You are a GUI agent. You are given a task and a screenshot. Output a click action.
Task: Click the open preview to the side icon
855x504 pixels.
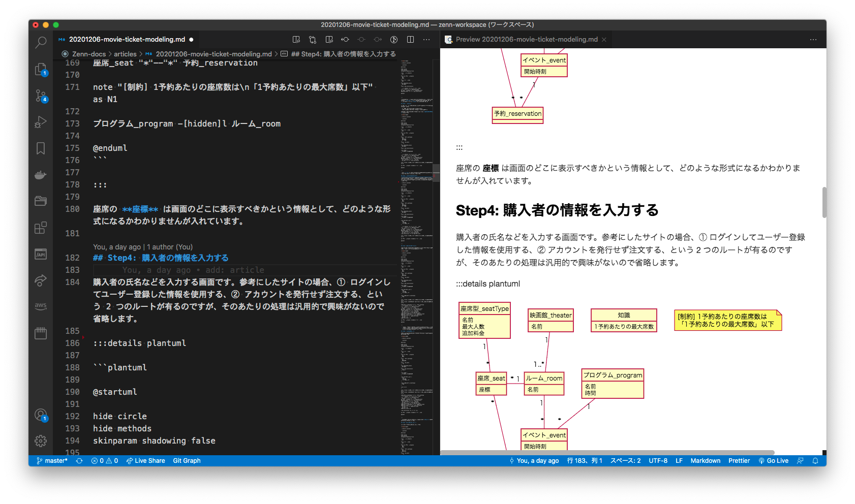coord(296,39)
